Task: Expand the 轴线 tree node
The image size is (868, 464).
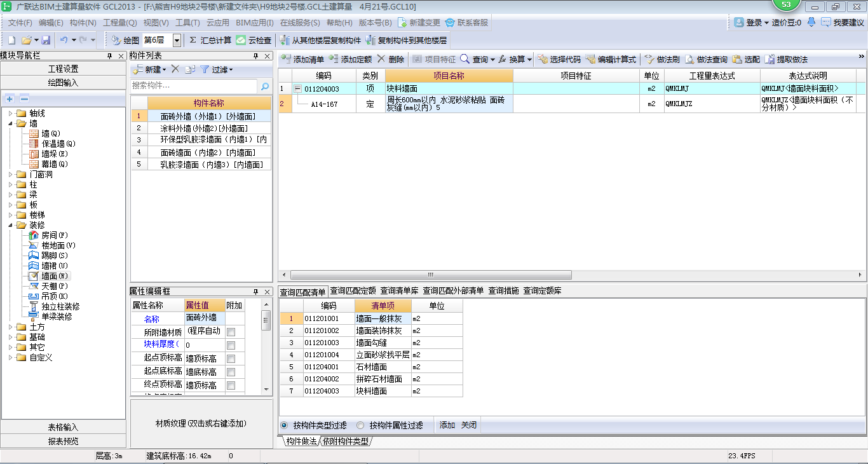Action: 11,113
